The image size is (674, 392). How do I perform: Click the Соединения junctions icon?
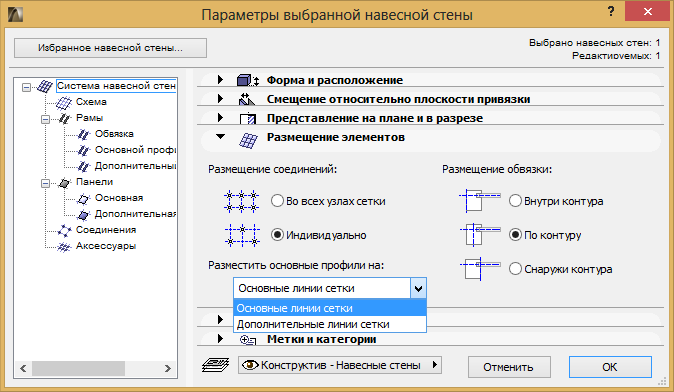(64, 230)
